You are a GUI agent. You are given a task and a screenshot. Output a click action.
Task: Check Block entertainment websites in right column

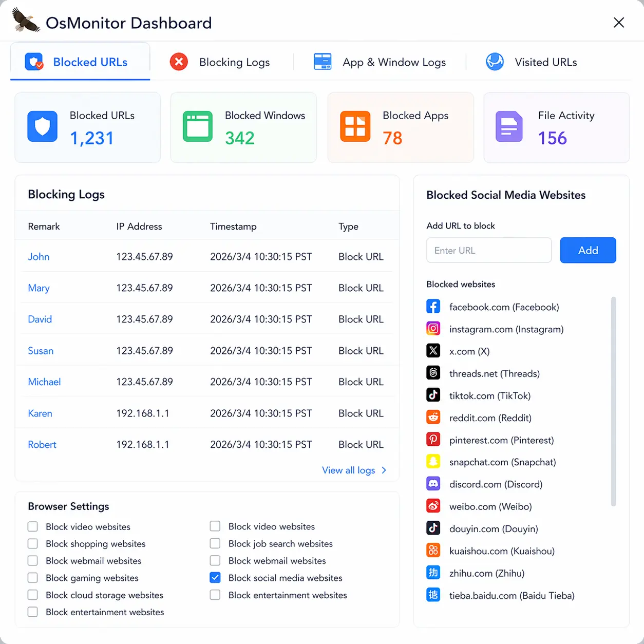[x=215, y=595]
